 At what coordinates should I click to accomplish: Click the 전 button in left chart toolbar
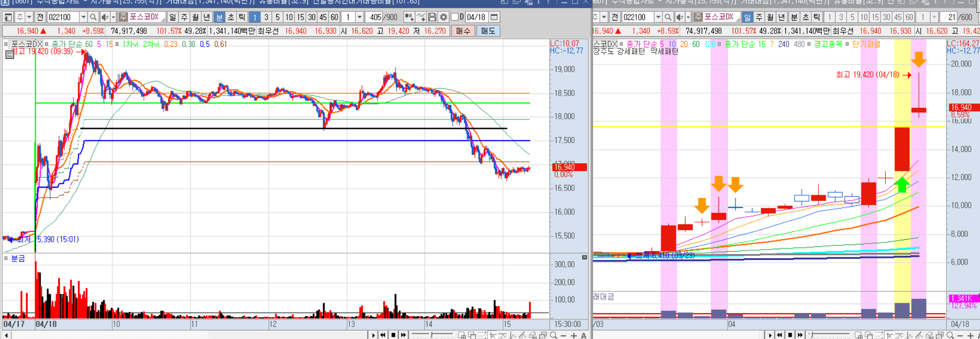click(40, 17)
